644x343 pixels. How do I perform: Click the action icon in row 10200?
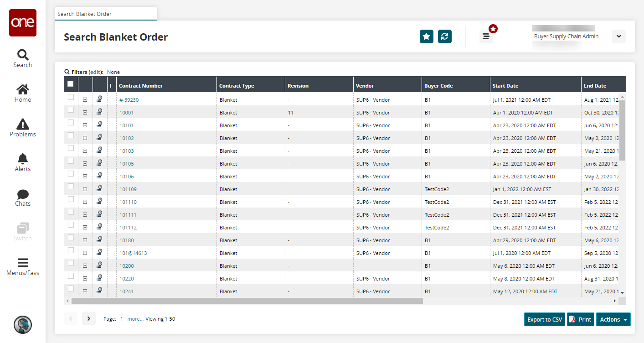point(99,265)
